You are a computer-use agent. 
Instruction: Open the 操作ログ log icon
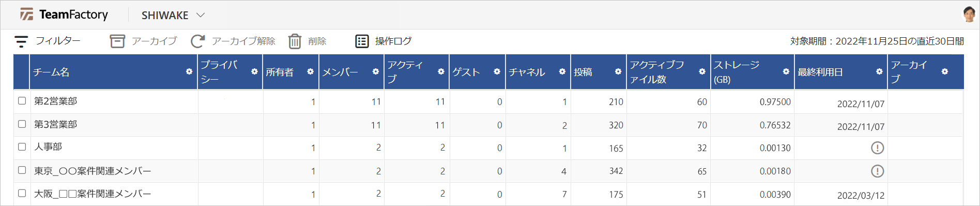click(x=362, y=41)
